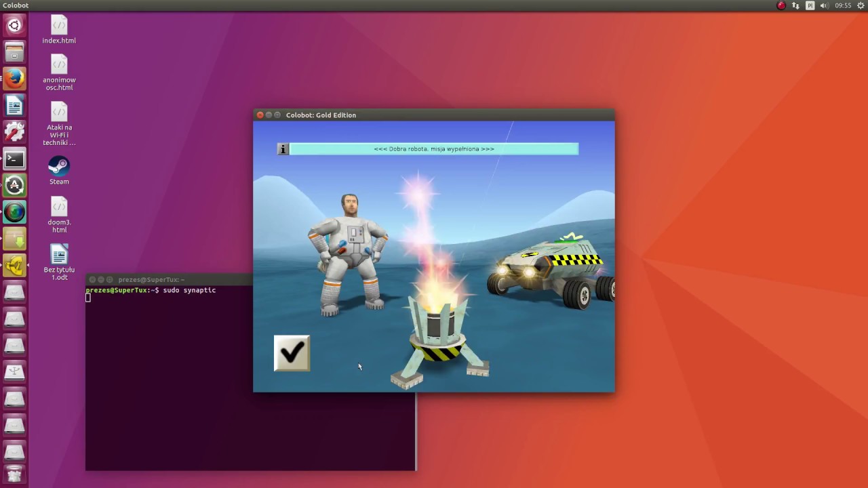Switch to Terminal from the launcher
This screenshot has height=488, width=868.
pyautogui.click(x=14, y=159)
